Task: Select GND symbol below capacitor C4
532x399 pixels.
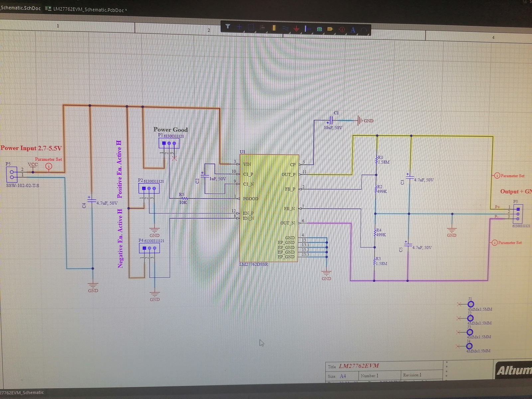Action: click(x=93, y=287)
